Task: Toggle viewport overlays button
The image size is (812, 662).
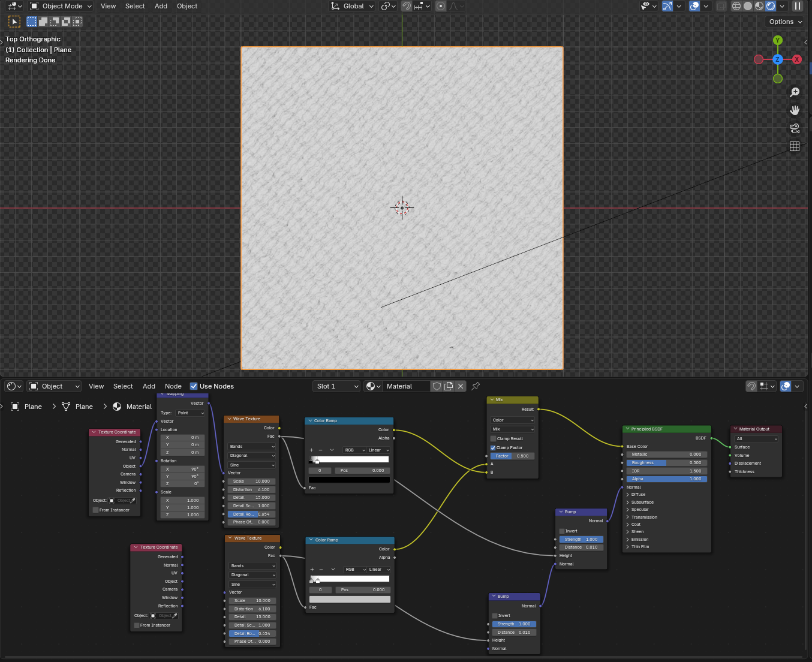Action: click(x=694, y=6)
